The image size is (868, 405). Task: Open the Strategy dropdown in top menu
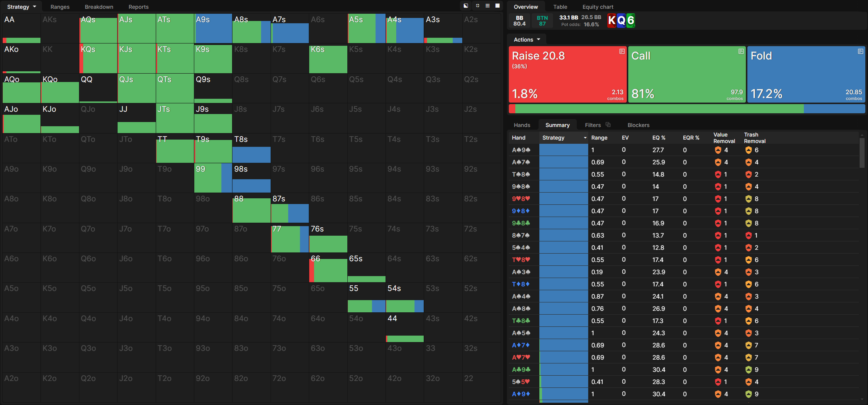click(21, 7)
